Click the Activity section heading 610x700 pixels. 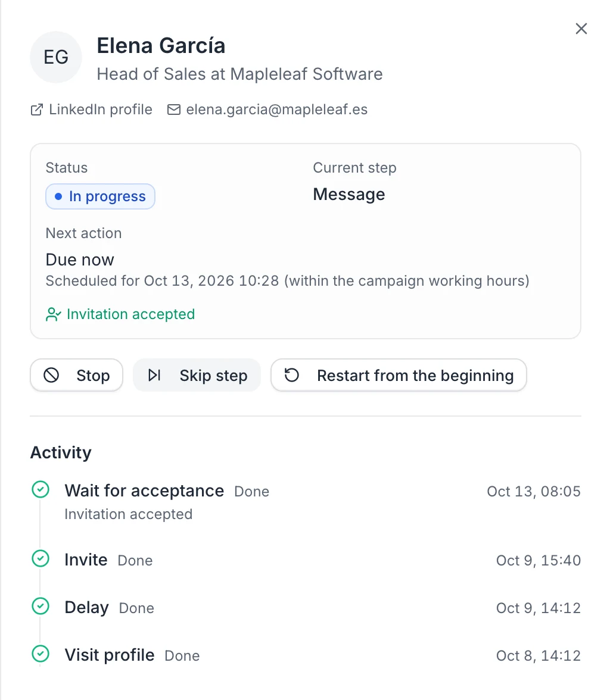[x=61, y=452]
